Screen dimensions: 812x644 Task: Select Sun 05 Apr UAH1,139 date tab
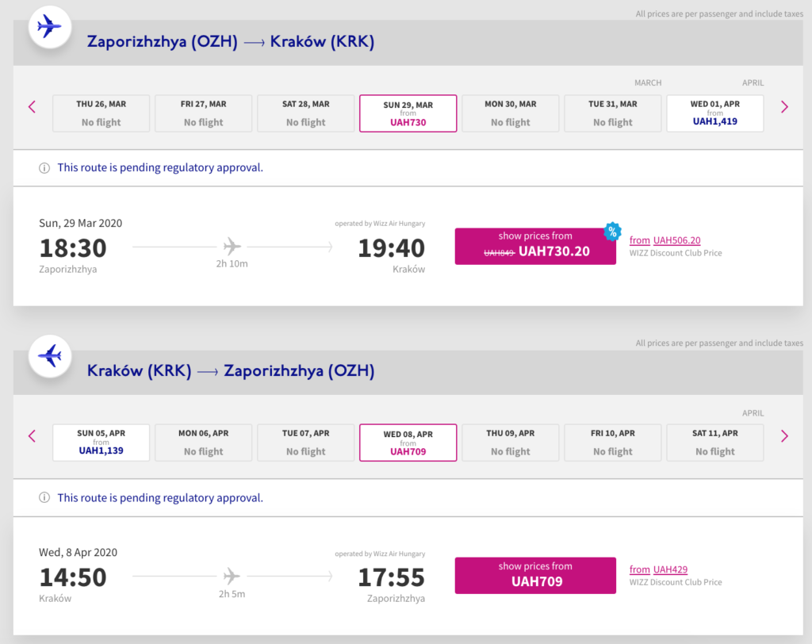(101, 443)
